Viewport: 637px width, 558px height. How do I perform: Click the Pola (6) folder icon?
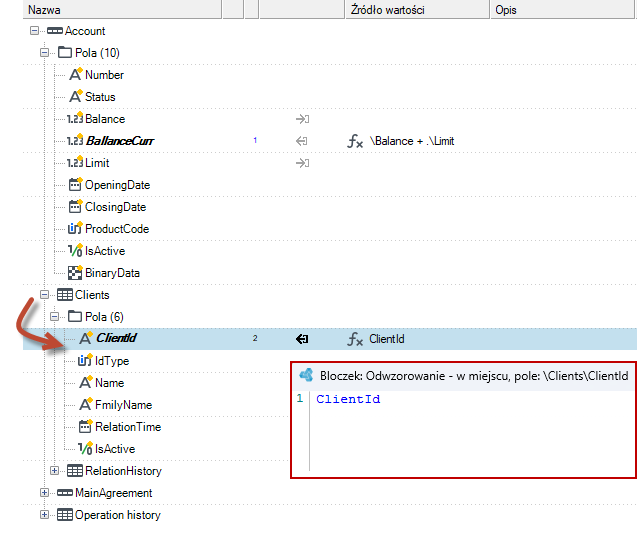(x=75, y=316)
